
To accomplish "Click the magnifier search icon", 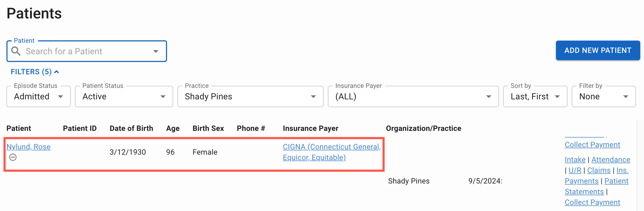I will pyautogui.click(x=16, y=51).
